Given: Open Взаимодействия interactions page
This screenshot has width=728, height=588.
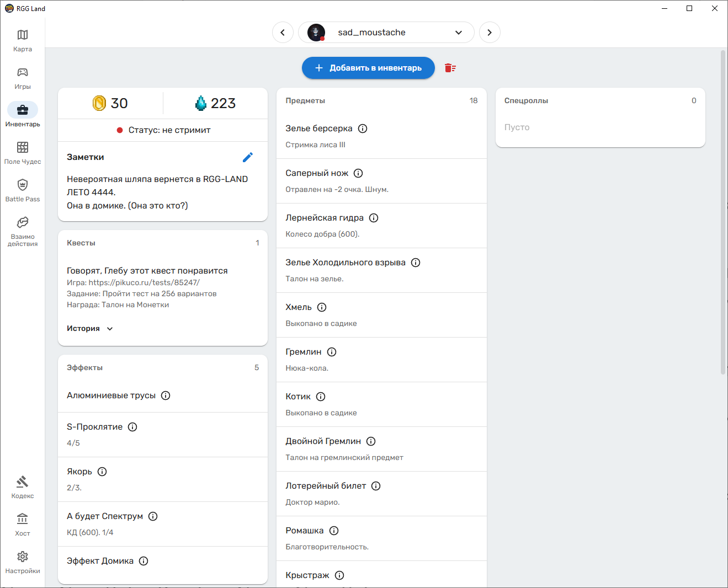Looking at the screenshot, I should tap(23, 231).
